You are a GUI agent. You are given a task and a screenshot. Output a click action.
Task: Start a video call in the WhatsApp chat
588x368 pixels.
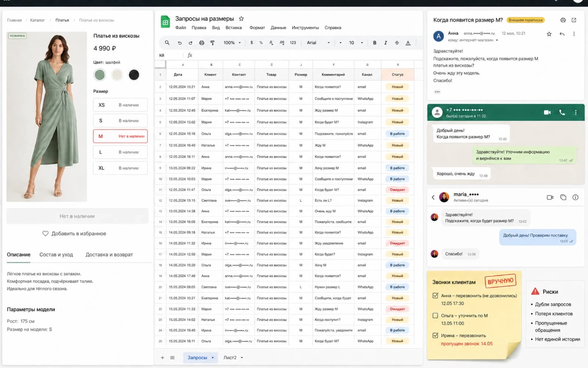[x=547, y=112]
